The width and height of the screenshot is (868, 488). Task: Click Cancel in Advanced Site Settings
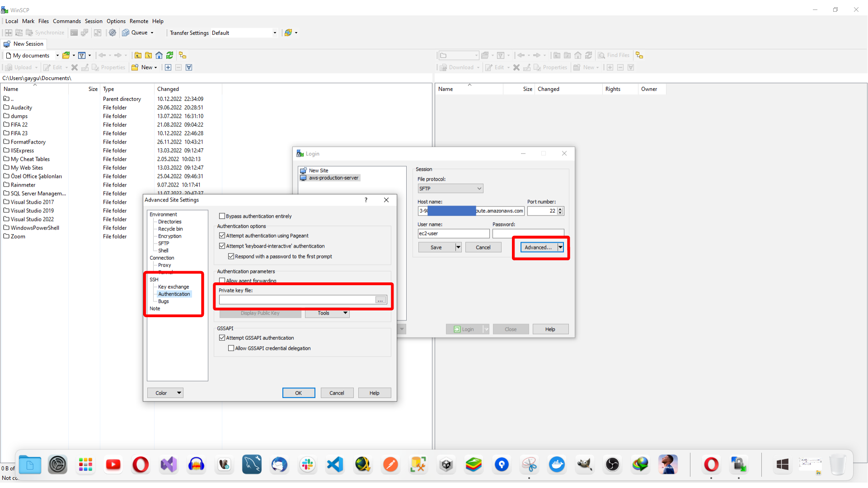coord(337,393)
